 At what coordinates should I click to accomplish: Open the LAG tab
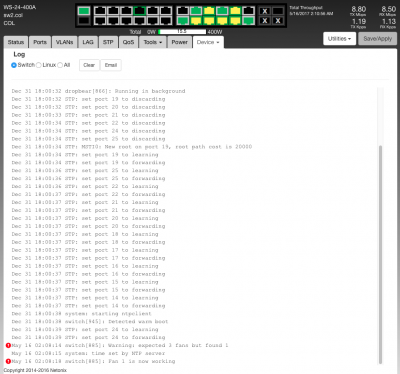[88, 42]
